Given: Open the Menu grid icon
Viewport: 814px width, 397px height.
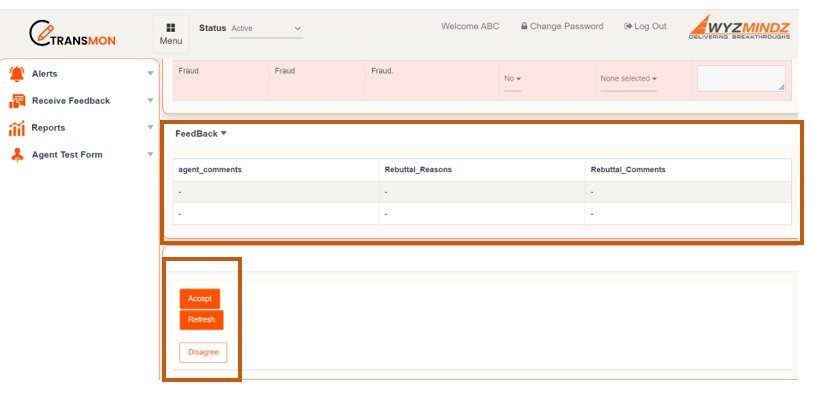Looking at the screenshot, I should click(171, 28).
